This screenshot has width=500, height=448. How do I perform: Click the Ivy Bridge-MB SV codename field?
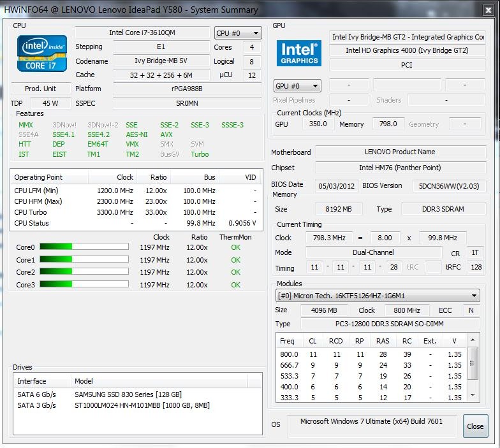click(x=161, y=61)
